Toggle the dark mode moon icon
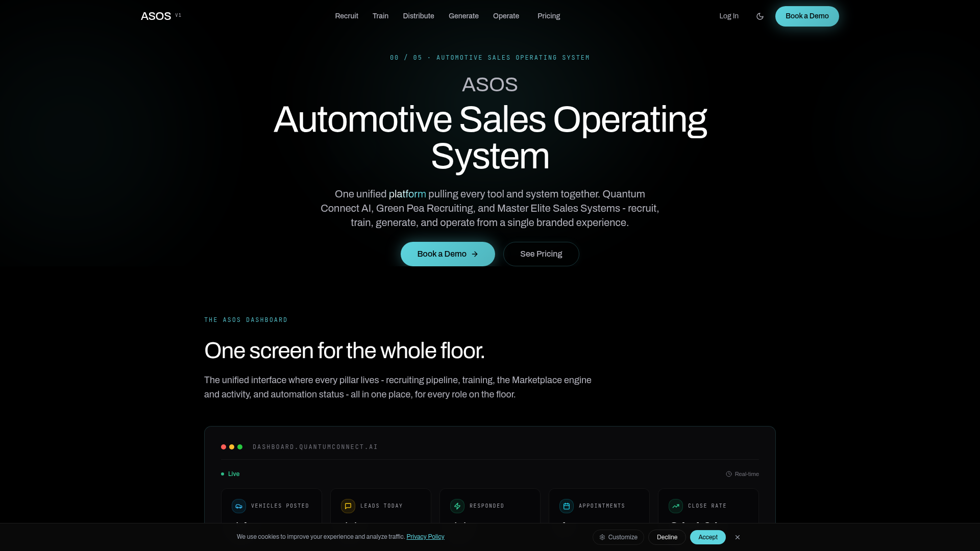Viewport: 980px width, 551px height. (759, 16)
